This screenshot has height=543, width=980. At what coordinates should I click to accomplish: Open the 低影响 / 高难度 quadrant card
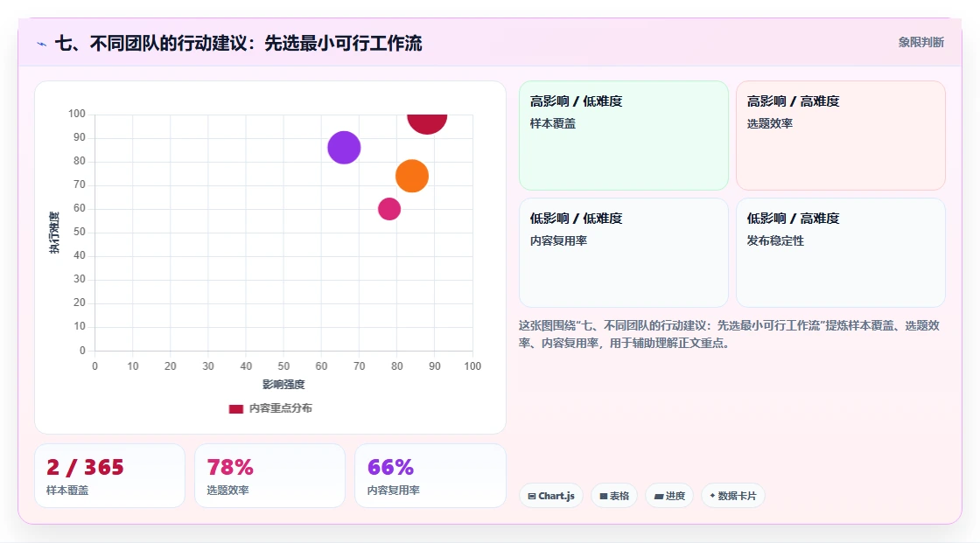[841, 253]
